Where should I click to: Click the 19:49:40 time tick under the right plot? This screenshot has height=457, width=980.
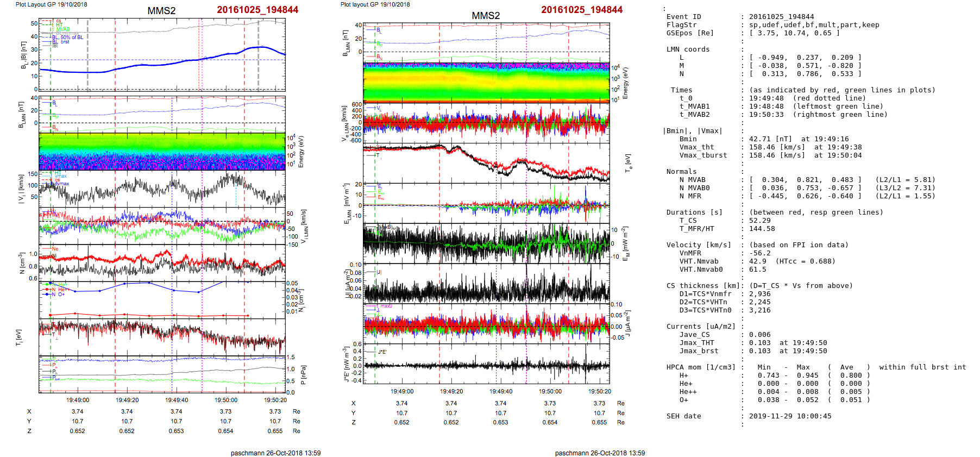pos(500,391)
